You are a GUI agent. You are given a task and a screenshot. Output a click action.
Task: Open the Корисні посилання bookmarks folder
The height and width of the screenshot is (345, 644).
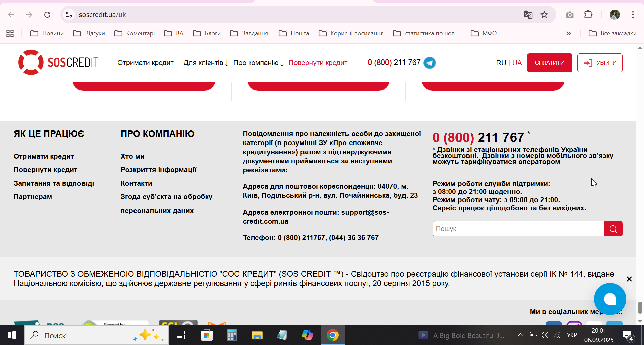click(x=351, y=33)
